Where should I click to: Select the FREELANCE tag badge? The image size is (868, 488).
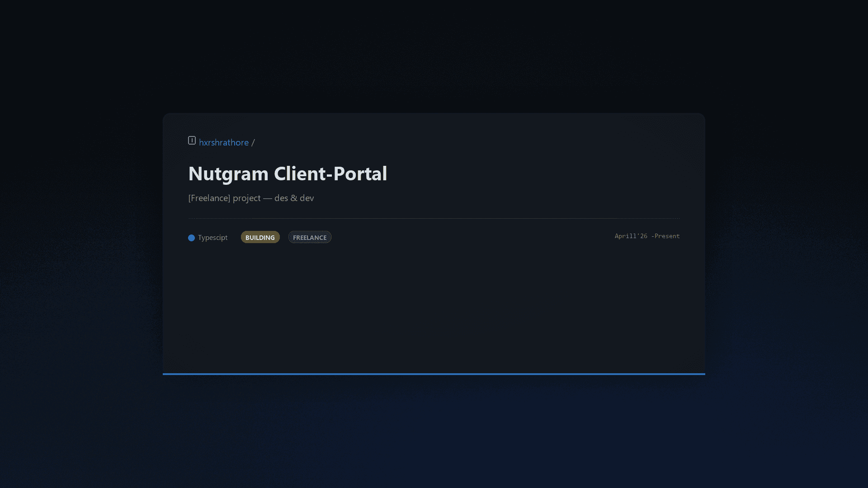click(x=310, y=237)
